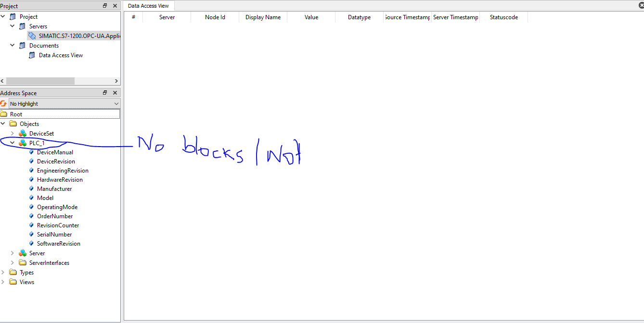Click the OperatingMode variable icon

(x=31, y=207)
